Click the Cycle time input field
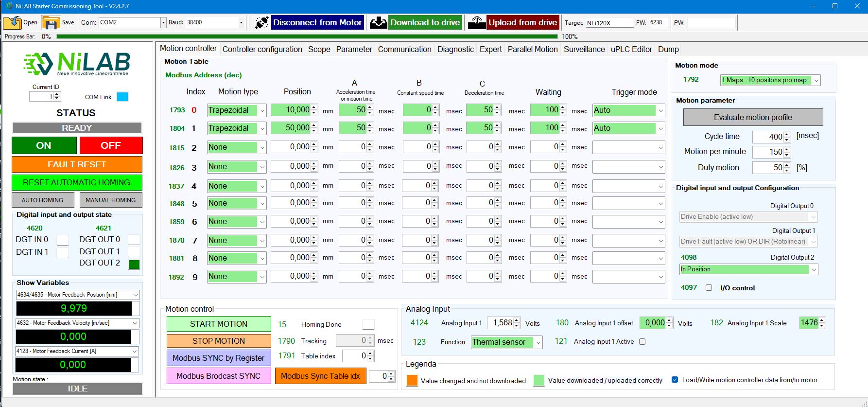Viewport: 868px width, 407px height. coord(768,137)
